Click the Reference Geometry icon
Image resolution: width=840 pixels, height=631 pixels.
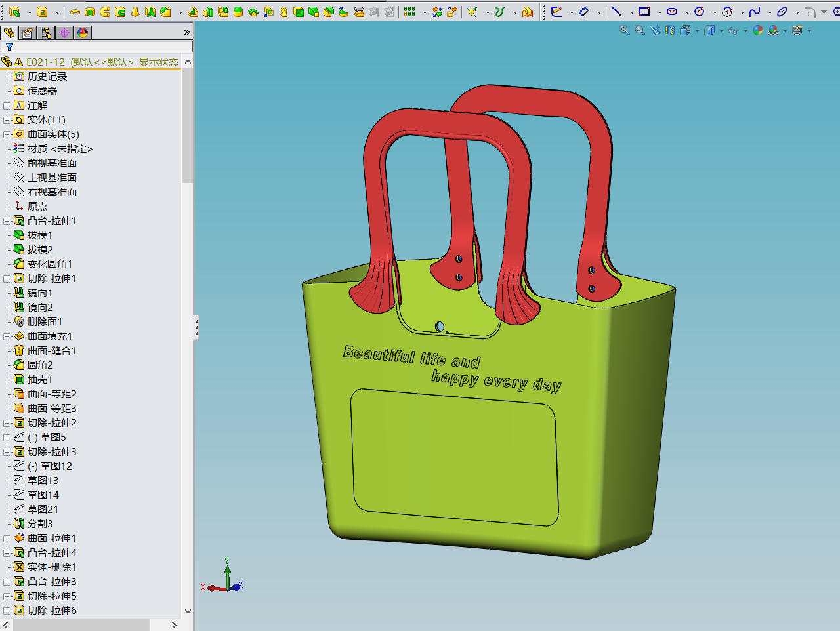click(472, 12)
